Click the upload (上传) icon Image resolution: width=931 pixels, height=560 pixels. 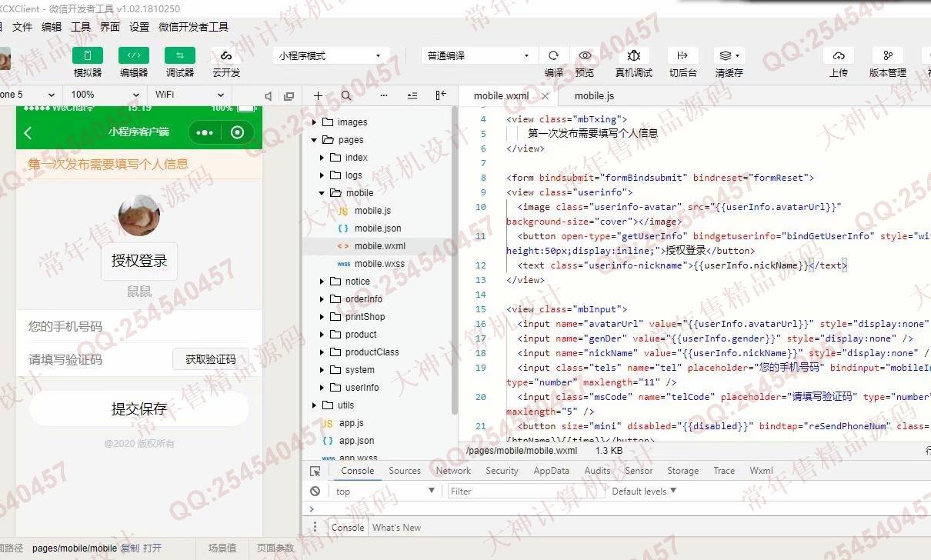coord(839,55)
